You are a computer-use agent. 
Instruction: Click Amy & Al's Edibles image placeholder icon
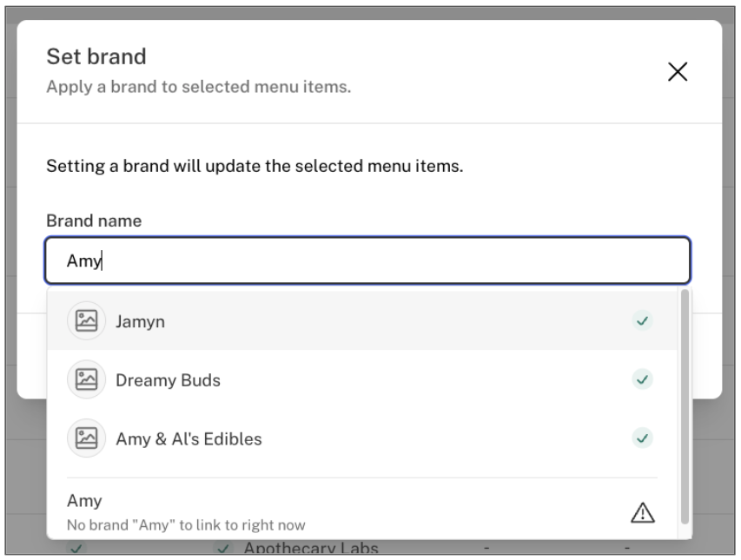[x=86, y=438]
